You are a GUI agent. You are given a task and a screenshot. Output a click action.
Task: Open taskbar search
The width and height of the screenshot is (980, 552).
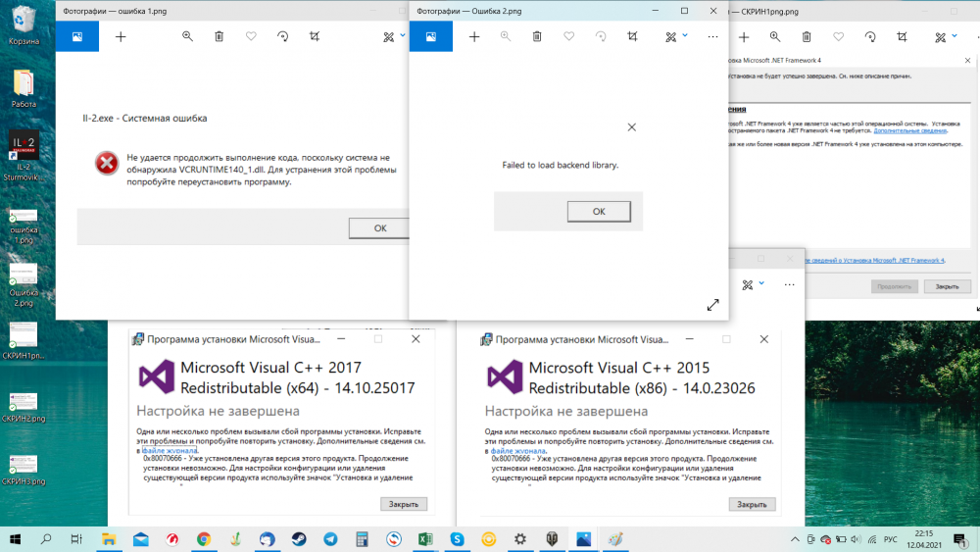(46, 539)
